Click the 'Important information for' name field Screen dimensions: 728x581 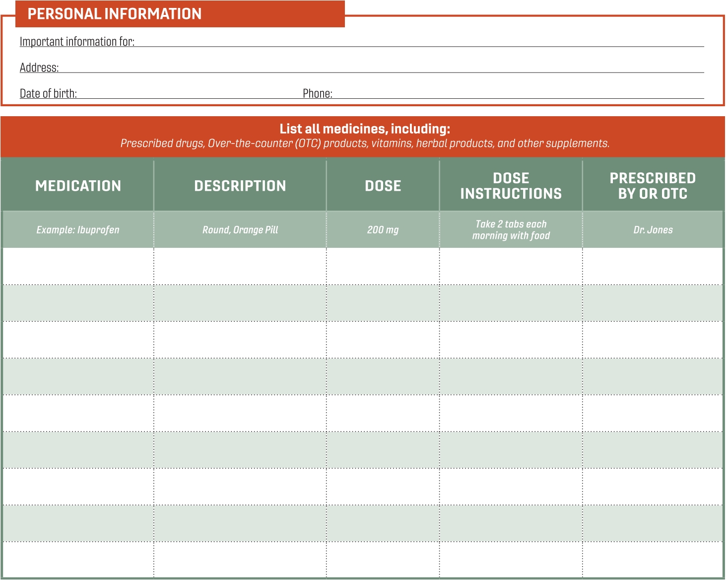pyautogui.click(x=419, y=42)
